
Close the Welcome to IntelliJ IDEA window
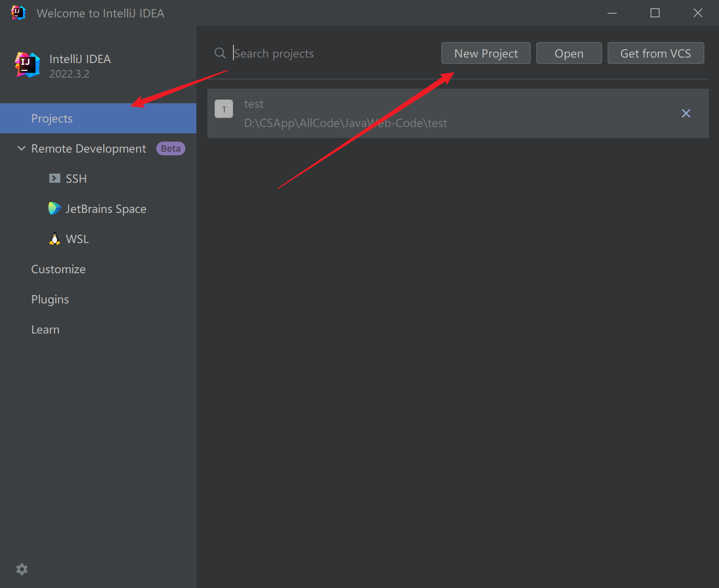point(698,13)
